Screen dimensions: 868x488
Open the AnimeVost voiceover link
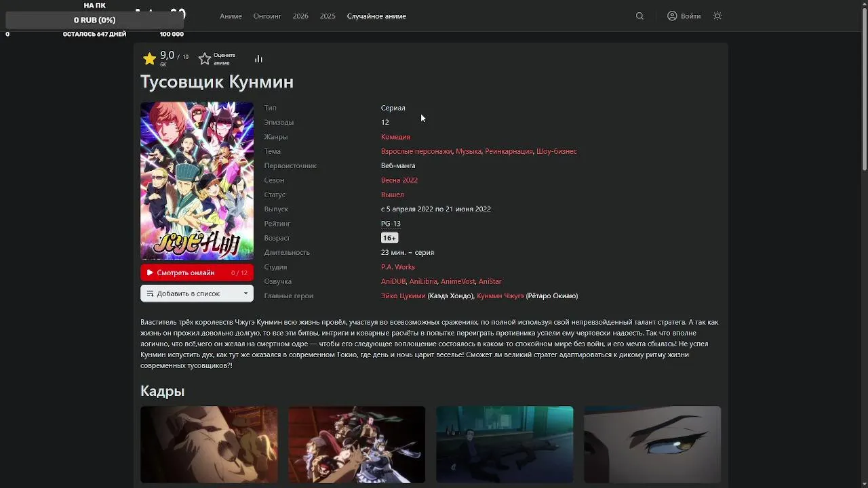(458, 281)
